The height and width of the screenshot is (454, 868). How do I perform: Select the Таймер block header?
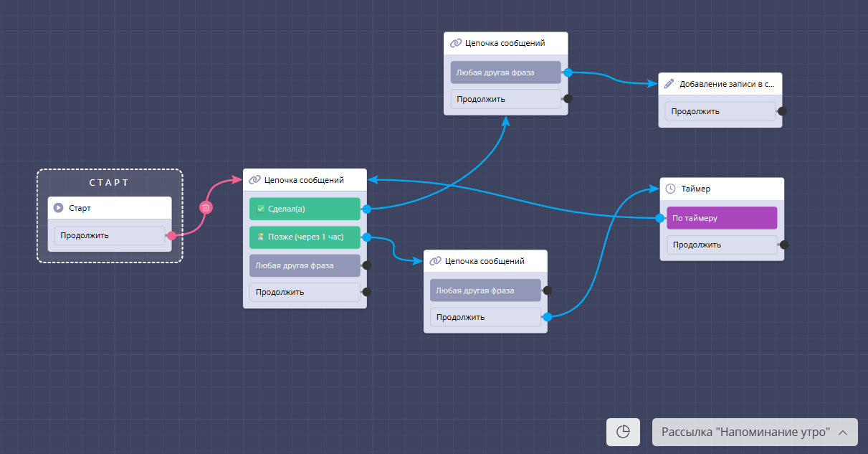pyautogui.click(x=721, y=189)
